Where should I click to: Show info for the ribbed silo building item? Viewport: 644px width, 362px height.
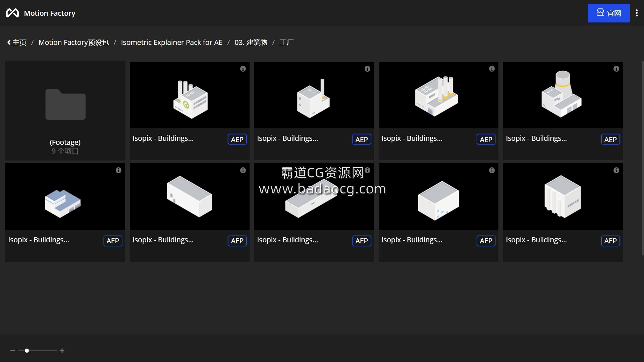point(616,170)
